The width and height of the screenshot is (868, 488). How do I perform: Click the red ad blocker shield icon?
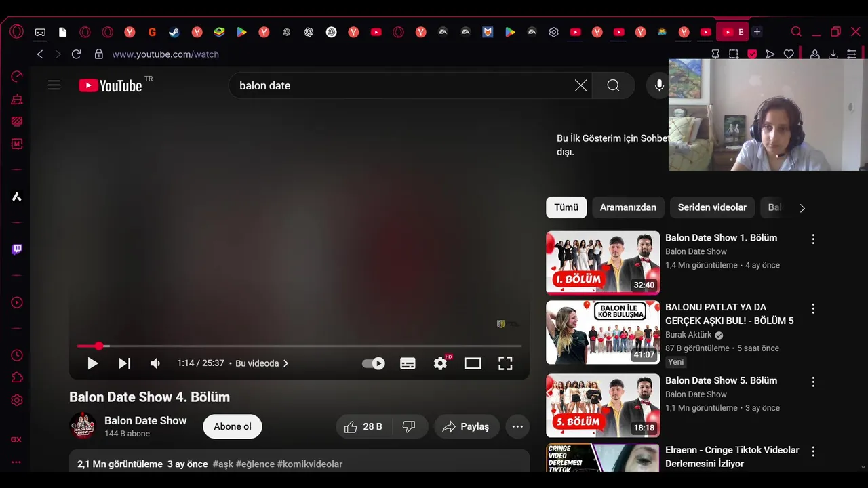click(752, 54)
